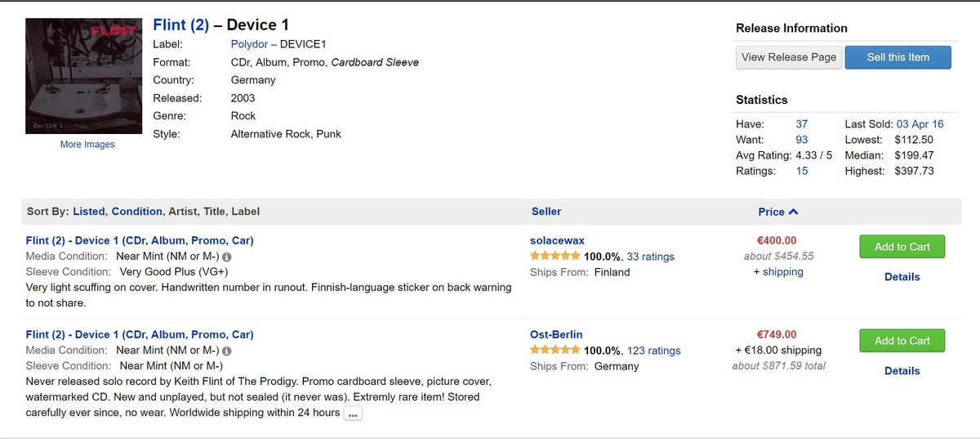Open Details for the €400.00 listing

click(902, 277)
